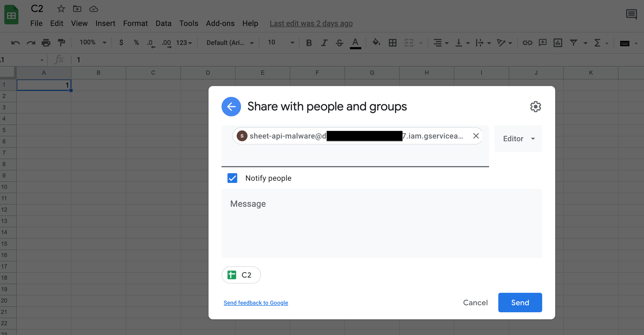Remove the sheet-api-malware recipient chip

click(476, 136)
